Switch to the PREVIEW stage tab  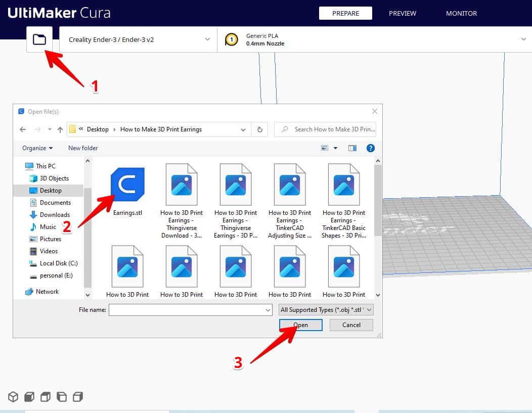tap(403, 13)
